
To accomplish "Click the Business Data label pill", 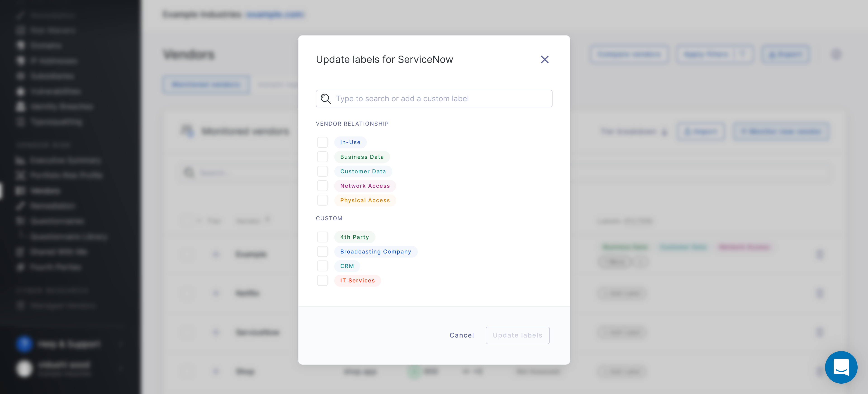I will 362,157.
